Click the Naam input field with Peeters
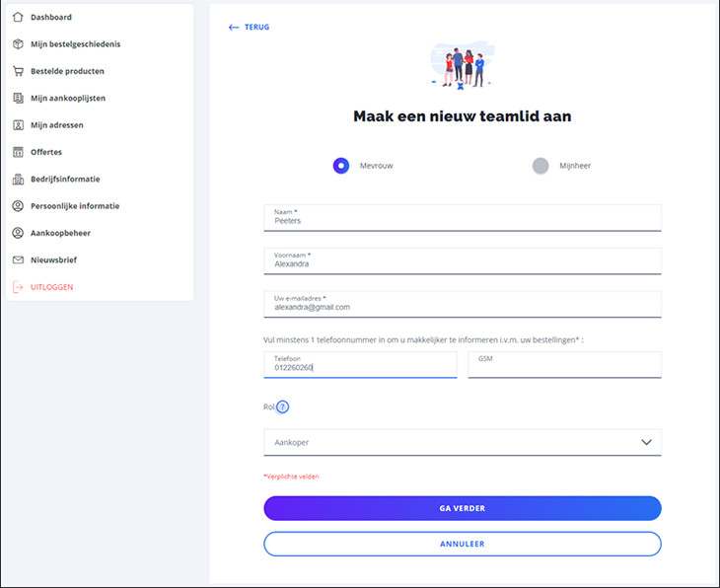This screenshot has height=588, width=720. click(463, 218)
